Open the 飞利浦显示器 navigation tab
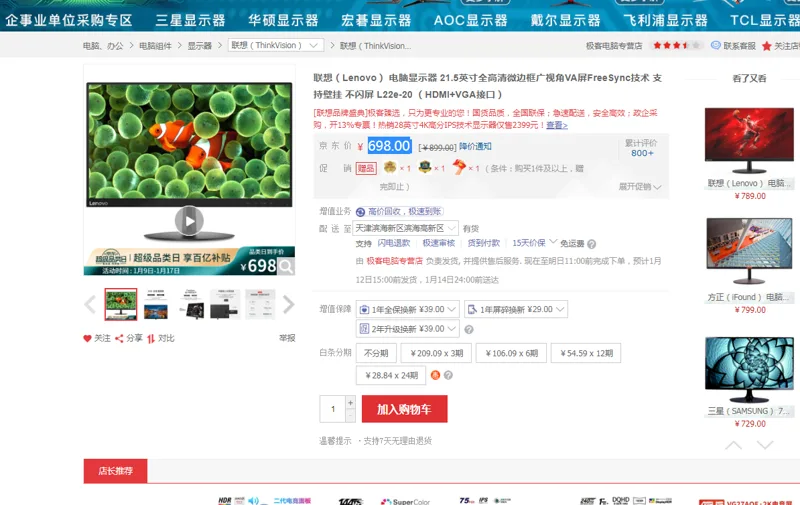This screenshot has height=505, width=800. coord(665,20)
